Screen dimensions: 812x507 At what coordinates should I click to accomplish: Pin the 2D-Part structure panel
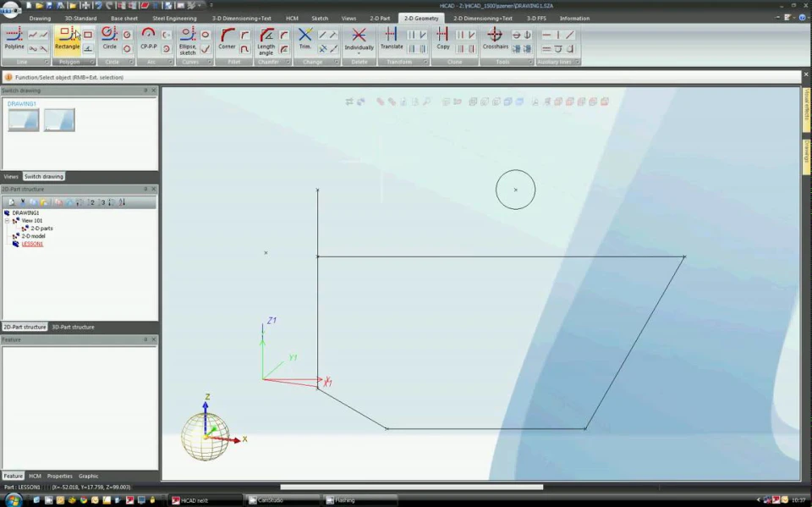(145, 189)
